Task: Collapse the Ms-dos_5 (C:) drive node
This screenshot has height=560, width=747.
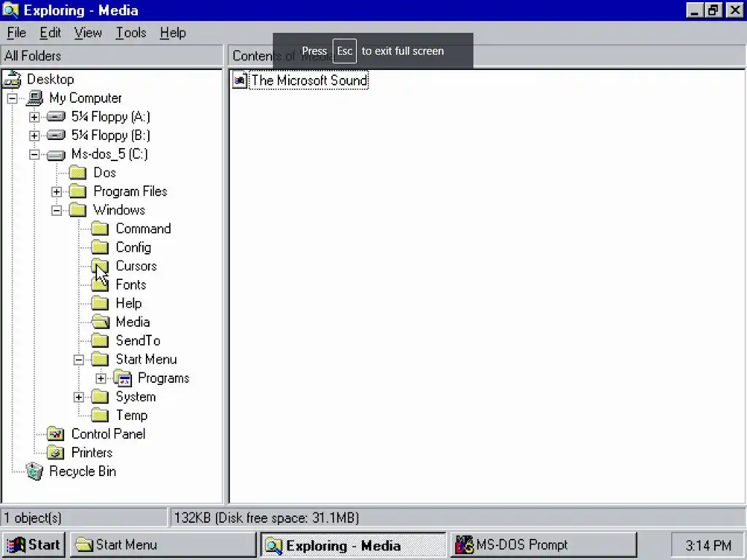Action: [34, 155]
